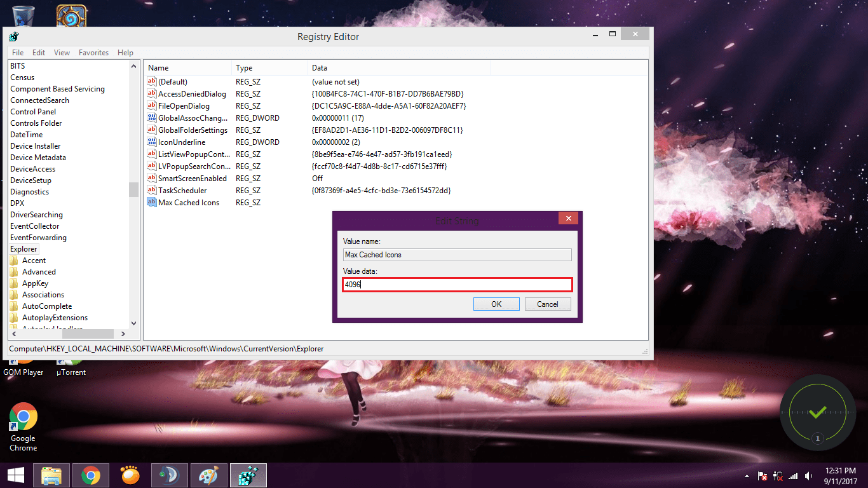The height and width of the screenshot is (488, 868).
Task: Click the key tree scrollbar up arrow
Action: 133,66
